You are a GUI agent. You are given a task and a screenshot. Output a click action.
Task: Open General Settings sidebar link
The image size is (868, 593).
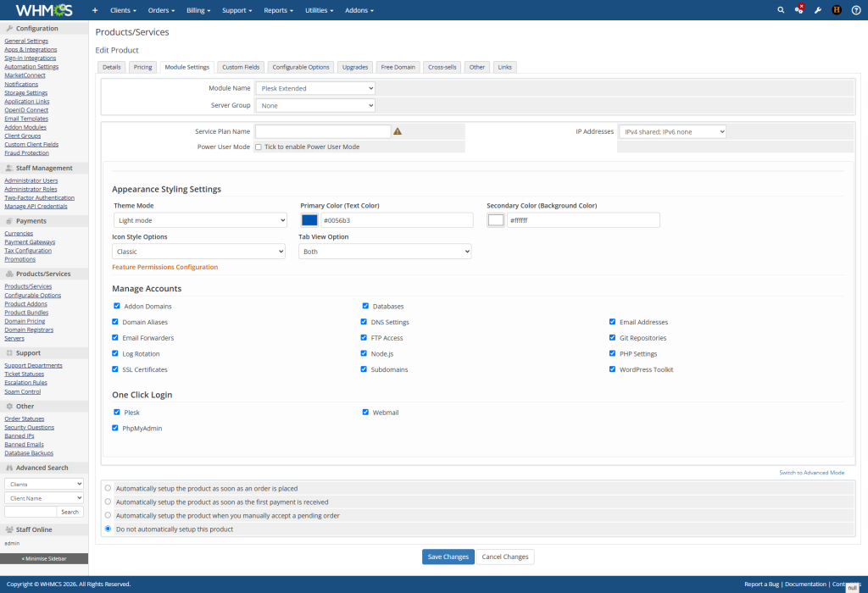click(26, 41)
